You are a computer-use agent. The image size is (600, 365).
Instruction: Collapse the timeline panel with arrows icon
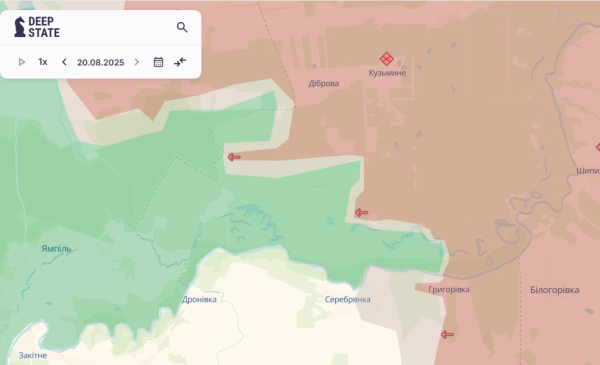tap(180, 62)
